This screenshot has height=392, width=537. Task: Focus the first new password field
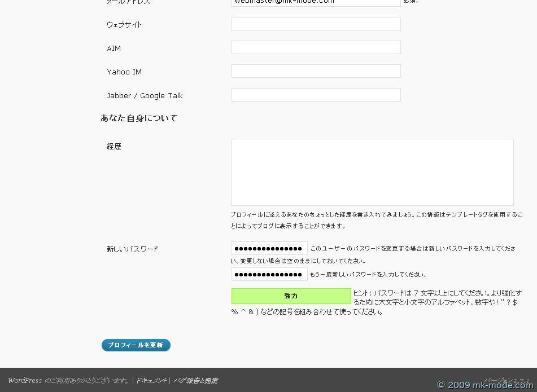click(269, 249)
